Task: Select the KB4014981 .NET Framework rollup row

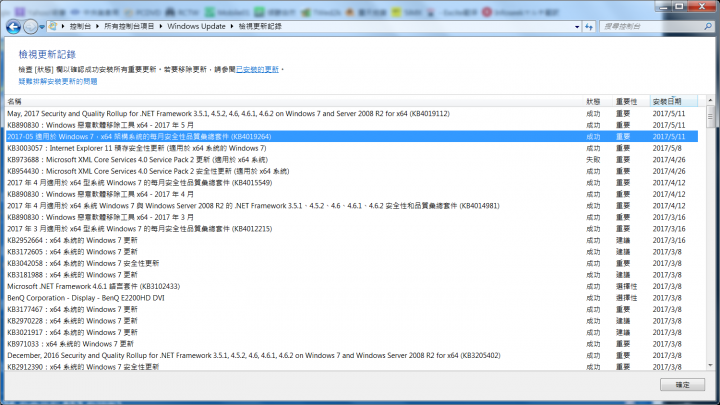Action: point(352,206)
